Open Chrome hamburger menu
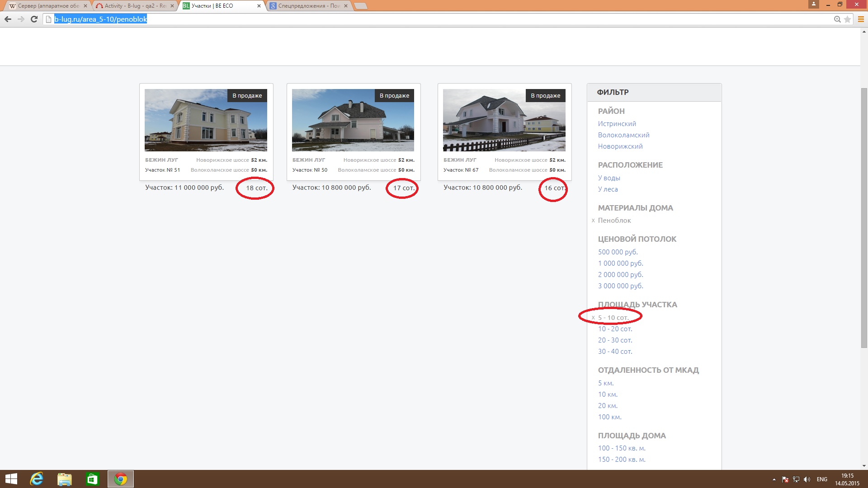This screenshot has width=868, height=488. 861,19
